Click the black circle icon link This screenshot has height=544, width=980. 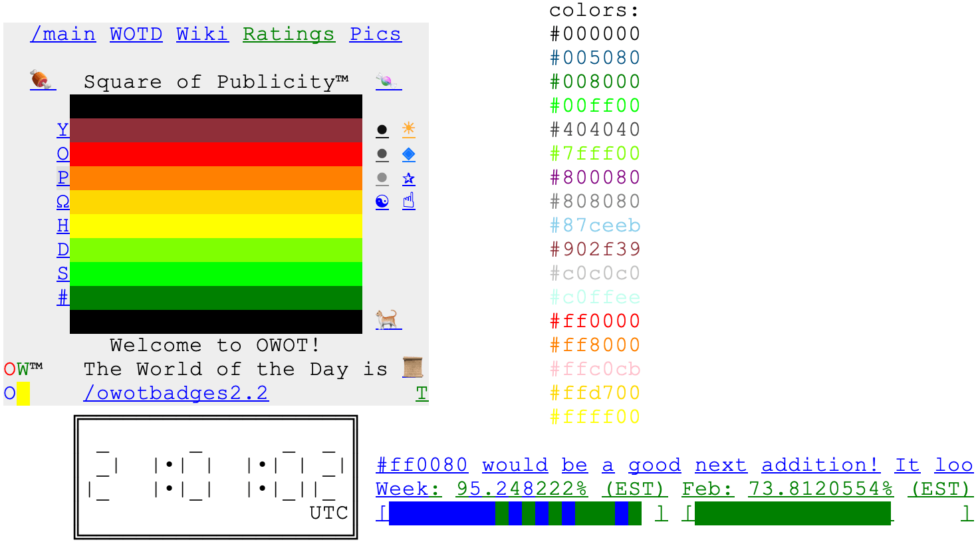[382, 130]
